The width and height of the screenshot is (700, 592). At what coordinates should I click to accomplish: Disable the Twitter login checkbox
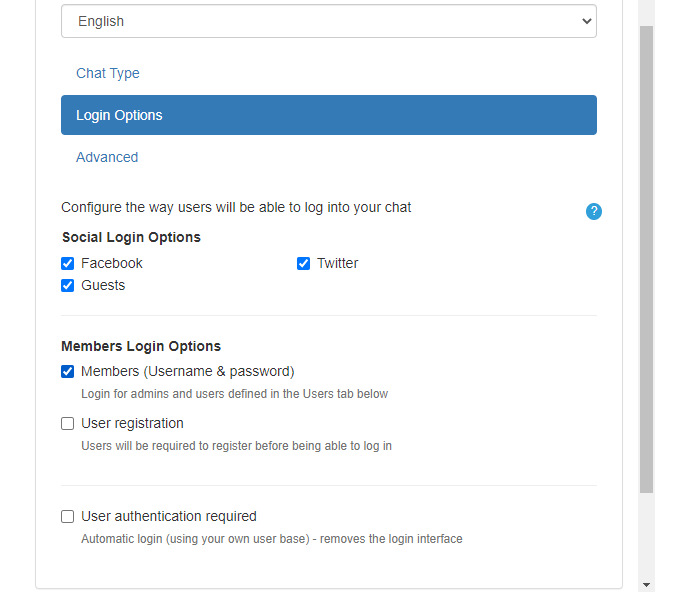coord(304,264)
